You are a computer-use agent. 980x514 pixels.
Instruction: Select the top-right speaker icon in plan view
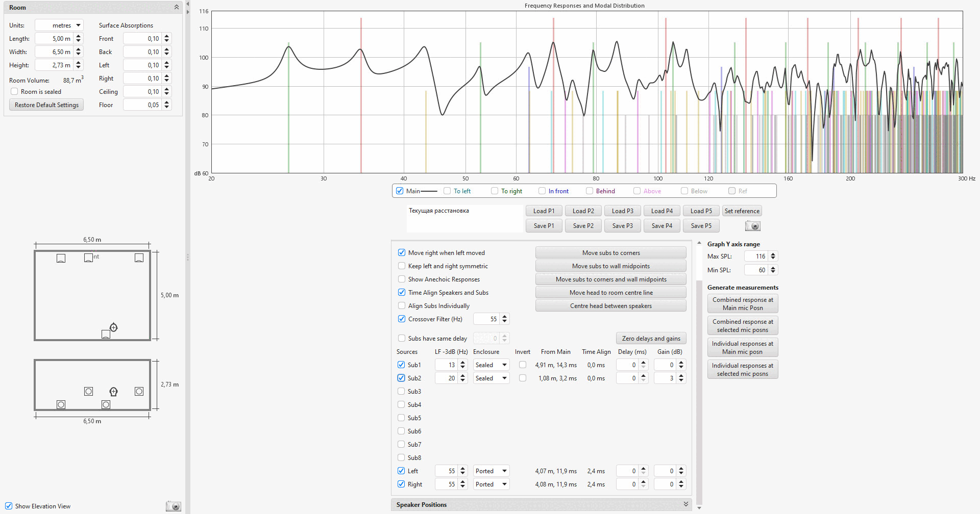coord(139,258)
